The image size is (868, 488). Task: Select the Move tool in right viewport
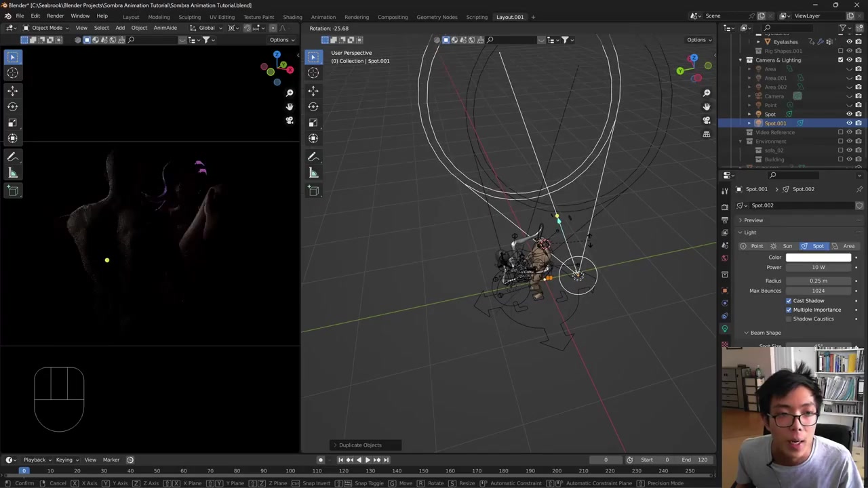click(313, 90)
